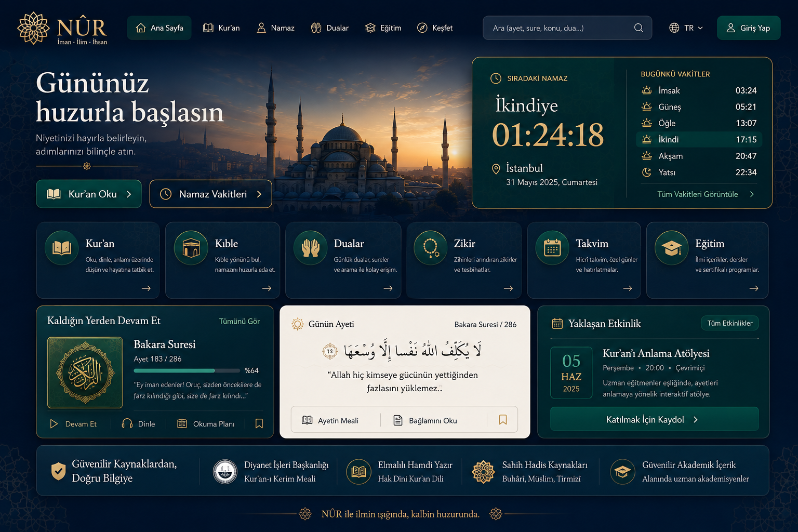798x532 pixels.
Task: Open the Namaz menu item
Action: 275,28
